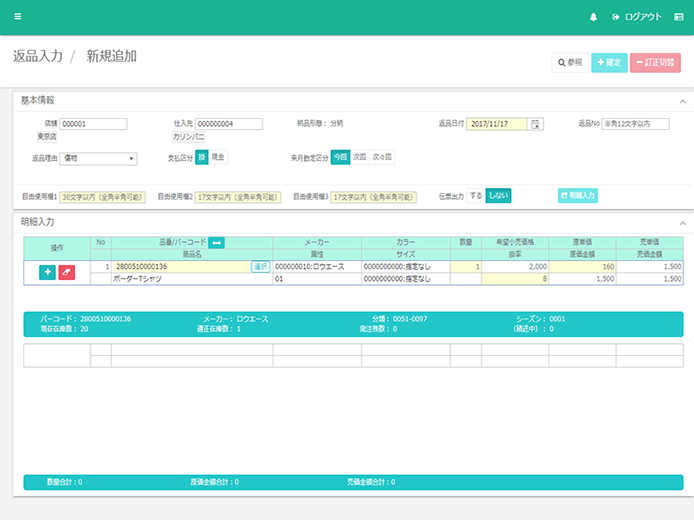Collapse the 明細入力 panel
This screenshot has height=520, width=694.
tap(682, 222)
